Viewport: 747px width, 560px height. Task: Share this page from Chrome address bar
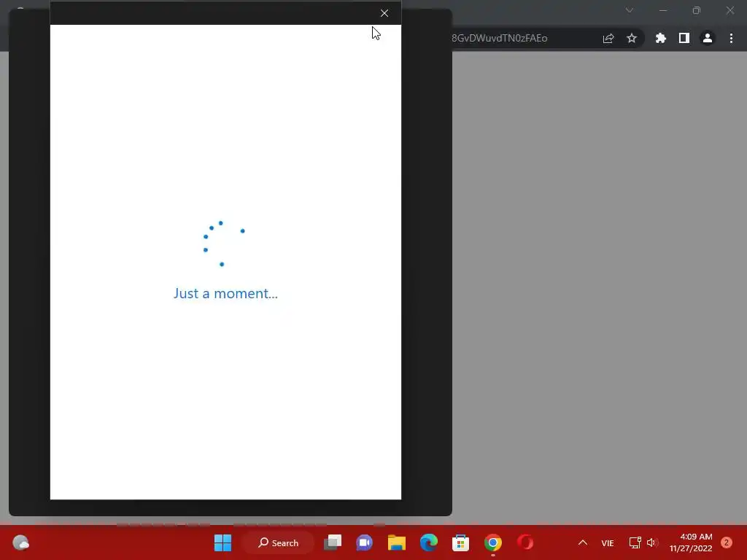click(608, 38)
